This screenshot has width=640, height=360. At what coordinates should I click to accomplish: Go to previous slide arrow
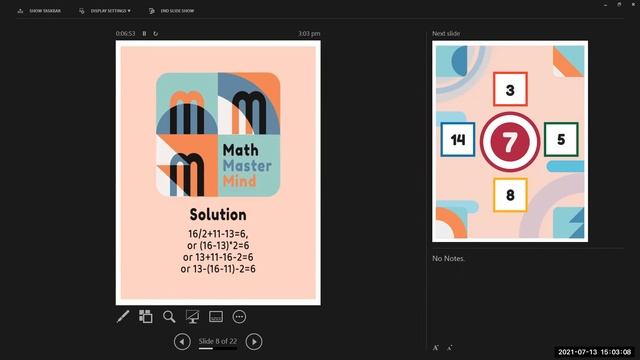(182, 342)
